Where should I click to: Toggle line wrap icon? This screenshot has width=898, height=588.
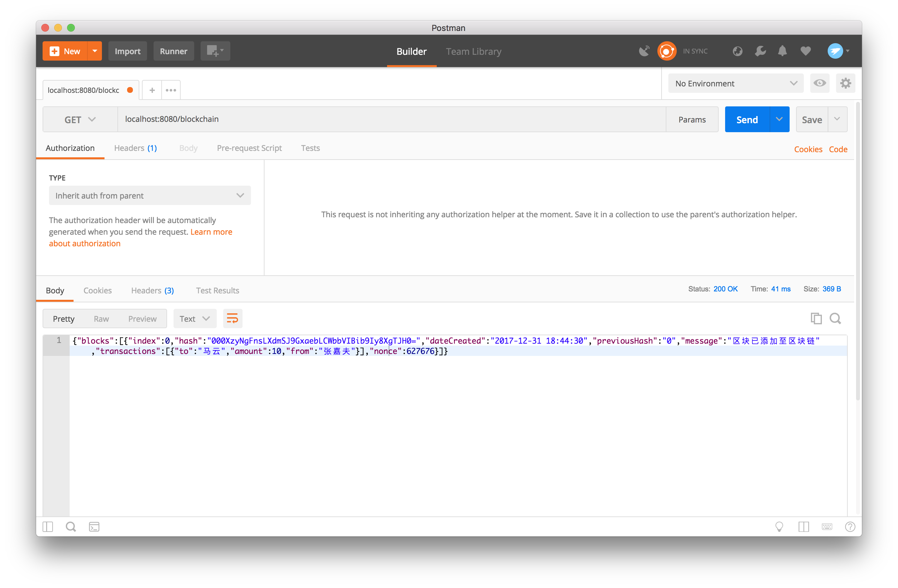click(x=233, y=319)
